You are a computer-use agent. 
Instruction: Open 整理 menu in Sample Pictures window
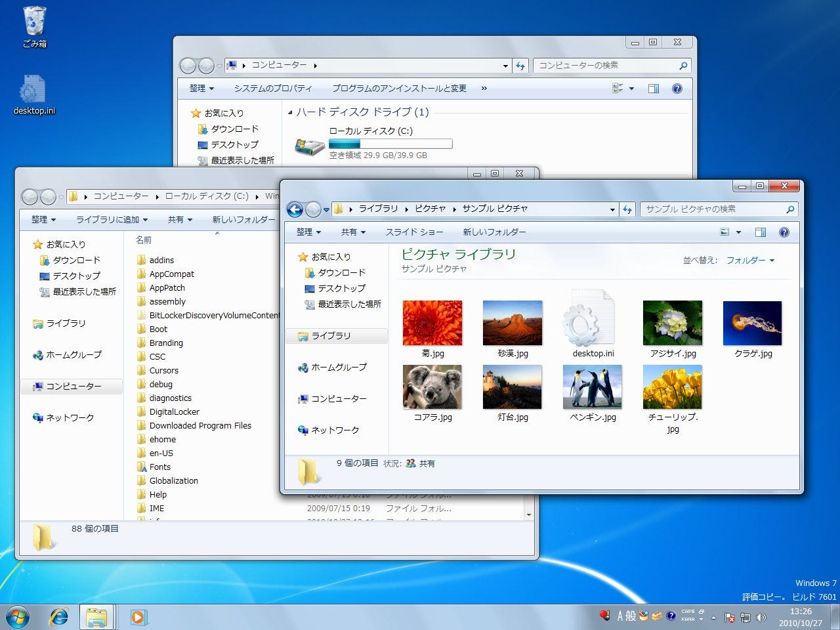click(308, 232)
